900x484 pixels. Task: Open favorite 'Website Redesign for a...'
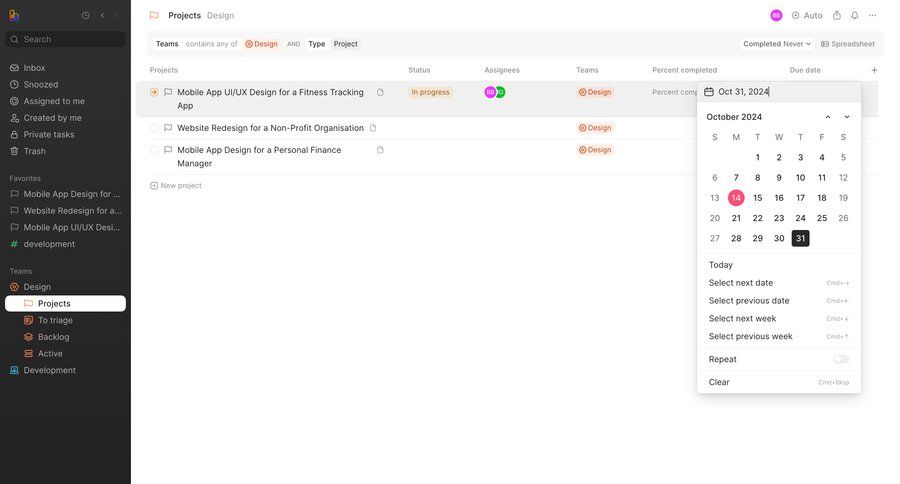(x=65, y=211)
